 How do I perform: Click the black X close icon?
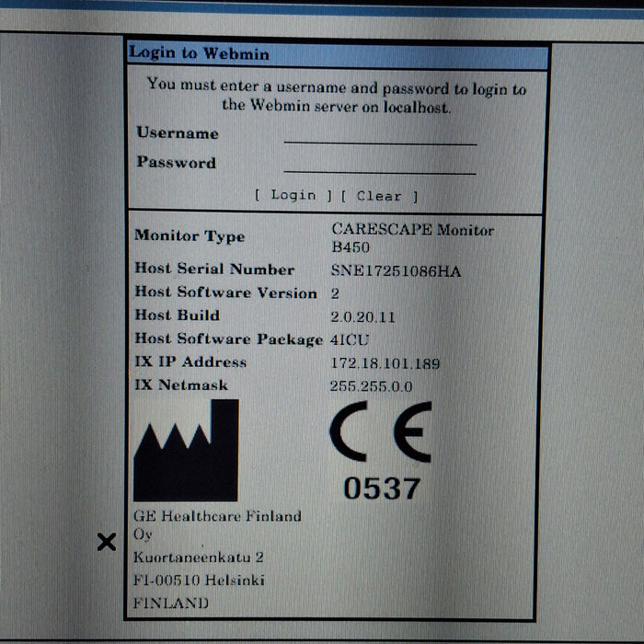tap(107, 542)
